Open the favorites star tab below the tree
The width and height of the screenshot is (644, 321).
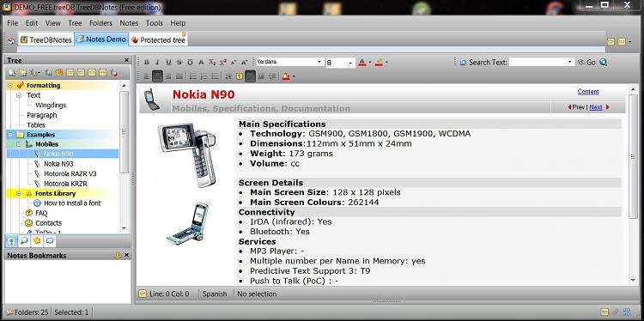coord(37,241)
